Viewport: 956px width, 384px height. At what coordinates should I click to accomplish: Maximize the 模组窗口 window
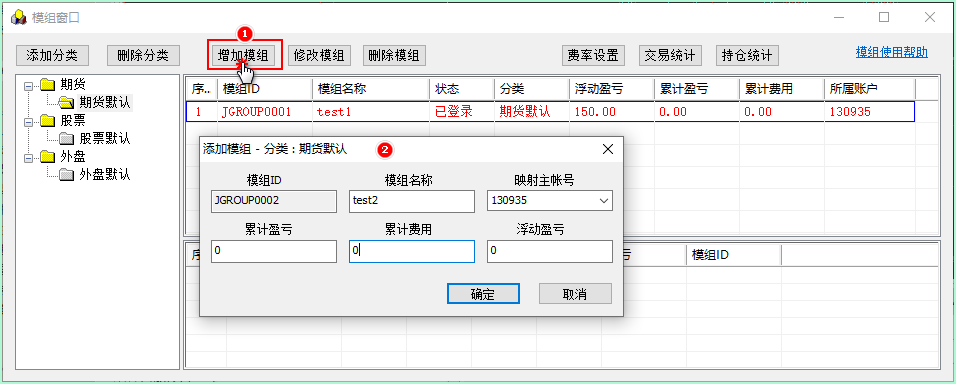pyautogui.click(x=883, y=17)
